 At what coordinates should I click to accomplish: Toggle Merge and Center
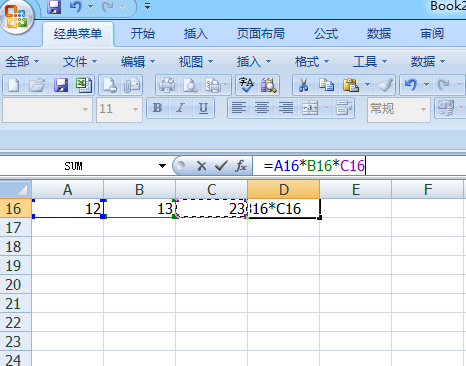[310, 108]
